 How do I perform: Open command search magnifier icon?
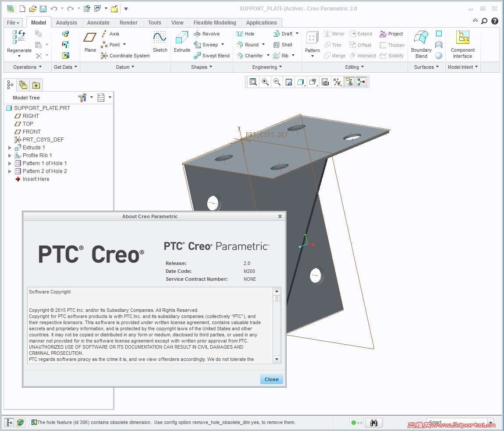484,21
